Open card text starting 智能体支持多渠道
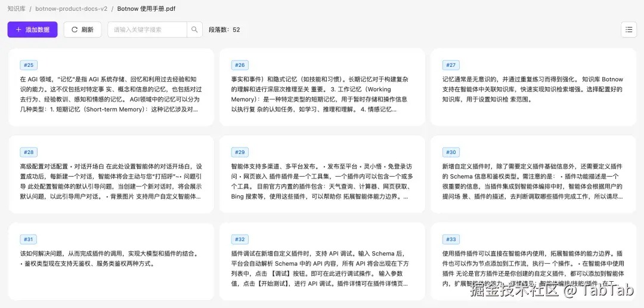This screenshot has height=308, width=644. coord(323,182)
